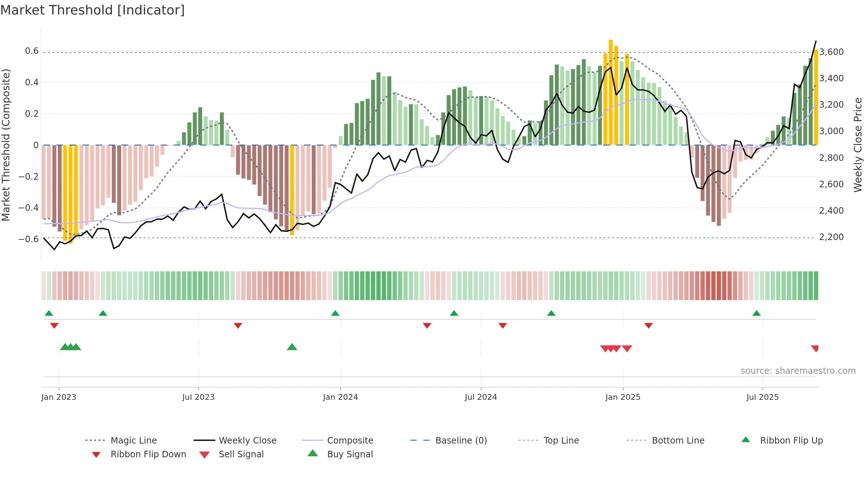
Task: Toggle the Weekly Close legend entry
Action: pyautogui.click(x=235, y=440)
